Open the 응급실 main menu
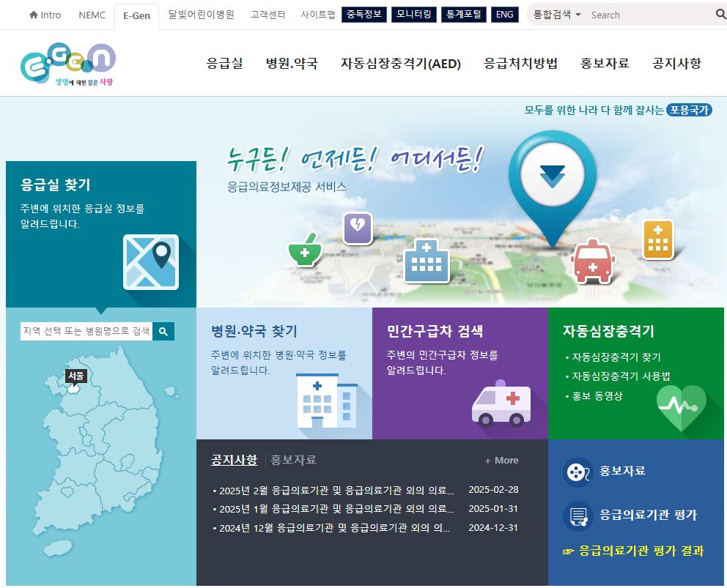The image size is (727, 588). (224, 63)
